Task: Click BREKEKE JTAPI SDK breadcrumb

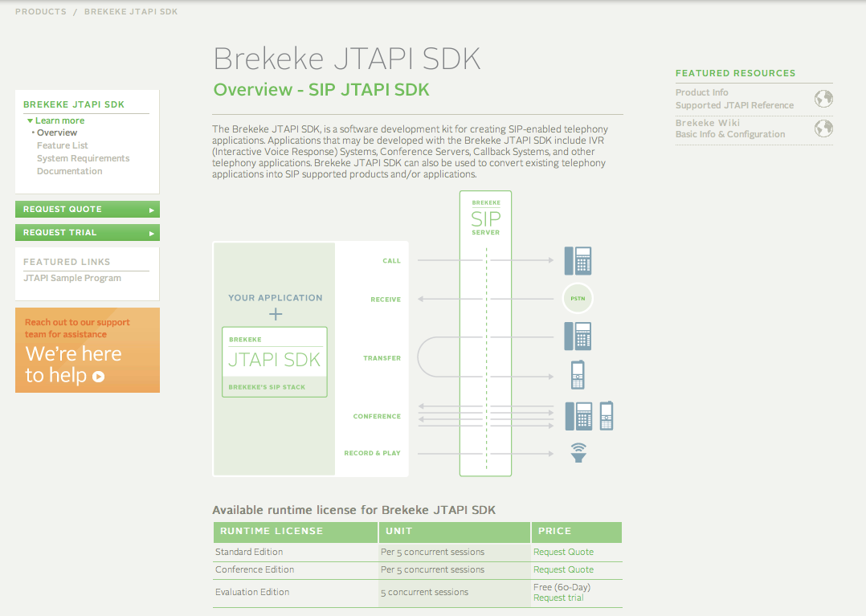Action: [x=131, y=11]
